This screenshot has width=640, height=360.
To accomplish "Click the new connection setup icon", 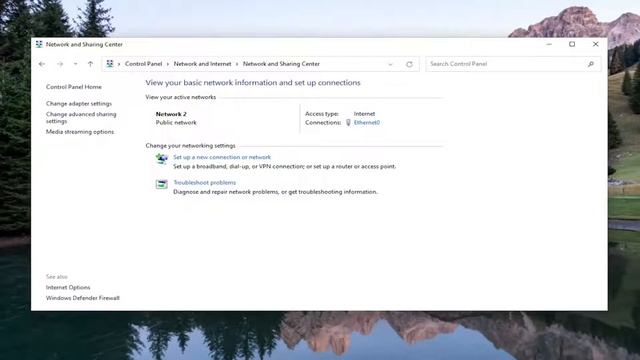I will pyautogui.click(x=162, y=158).
